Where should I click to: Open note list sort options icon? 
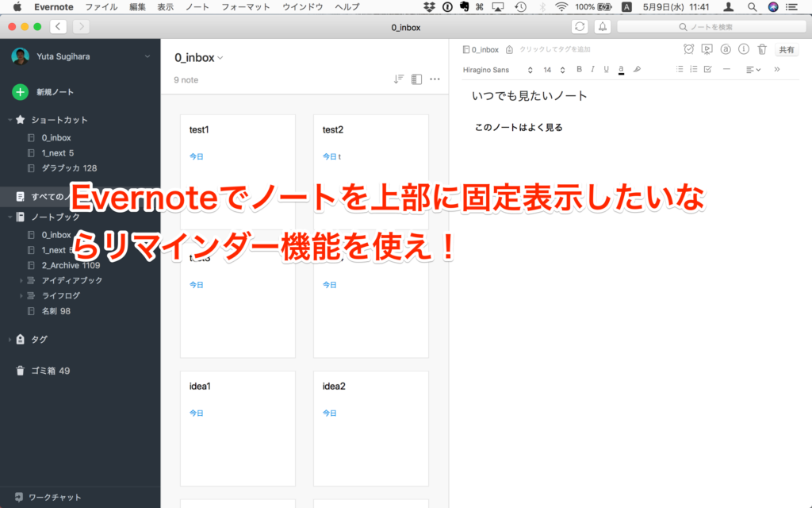click(x=398, y=79)
